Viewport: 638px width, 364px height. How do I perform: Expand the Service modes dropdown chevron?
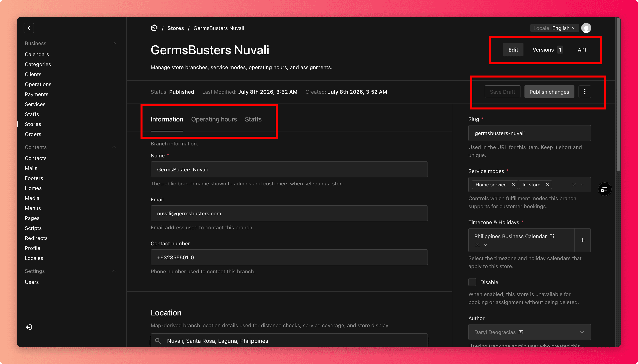click(x=582, y=185)
